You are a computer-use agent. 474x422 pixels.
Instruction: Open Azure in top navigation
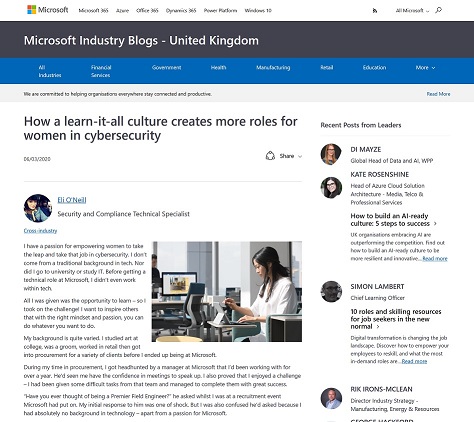click(x=122, y=11)
